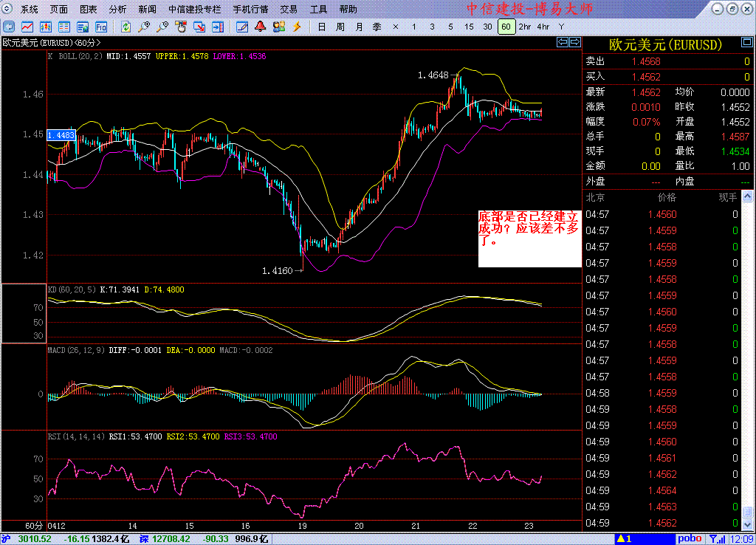Open the 页面 menu
Image resolution: width=756 pixels, height=545 pixels.
point(59,9)
